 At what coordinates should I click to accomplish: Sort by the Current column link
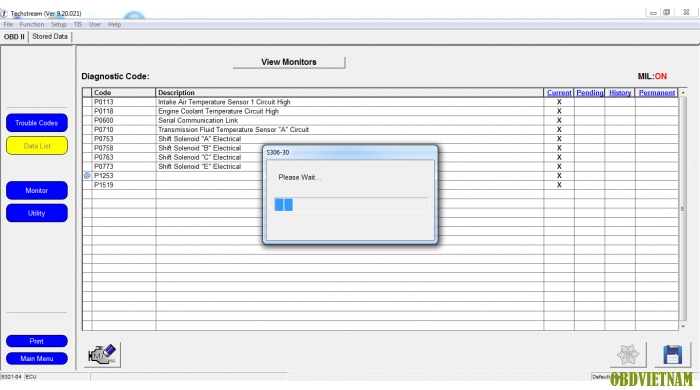coord(559,93)
